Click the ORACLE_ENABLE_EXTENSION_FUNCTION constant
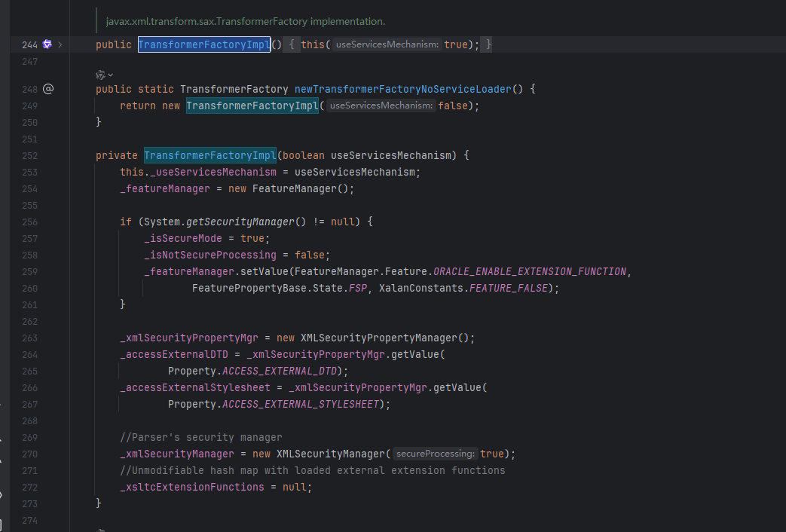Viewport: 786px width, 532px height. pyautogui.click(x=529, y=271)
